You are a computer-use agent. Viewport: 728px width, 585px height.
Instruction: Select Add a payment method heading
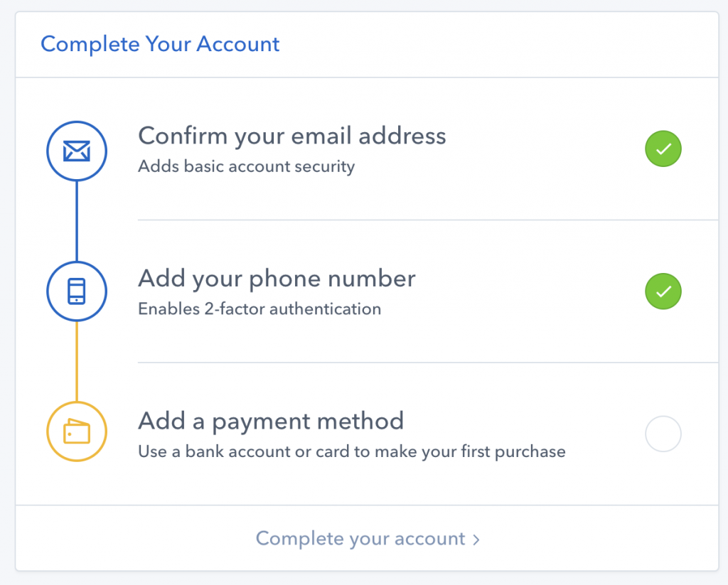click(x=271, y=421)
